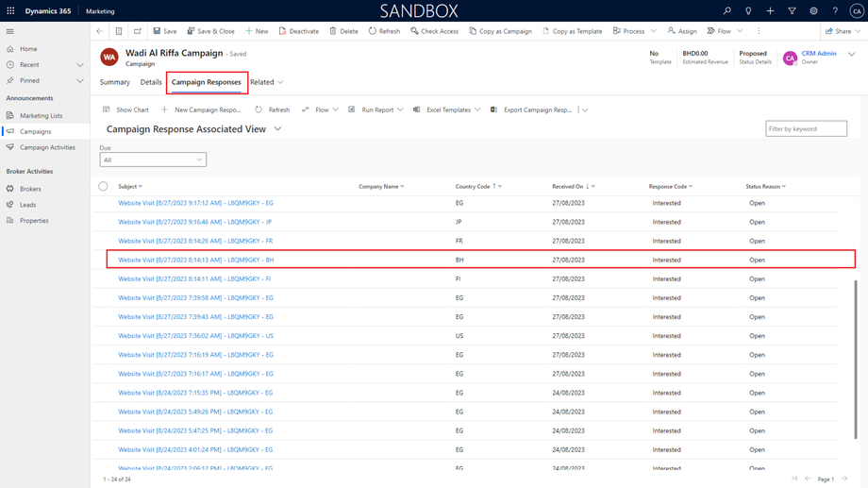The height and width of the screenshot is (488, 868).
Task: Click the back arrow in command bar
Action: (100, 31)
